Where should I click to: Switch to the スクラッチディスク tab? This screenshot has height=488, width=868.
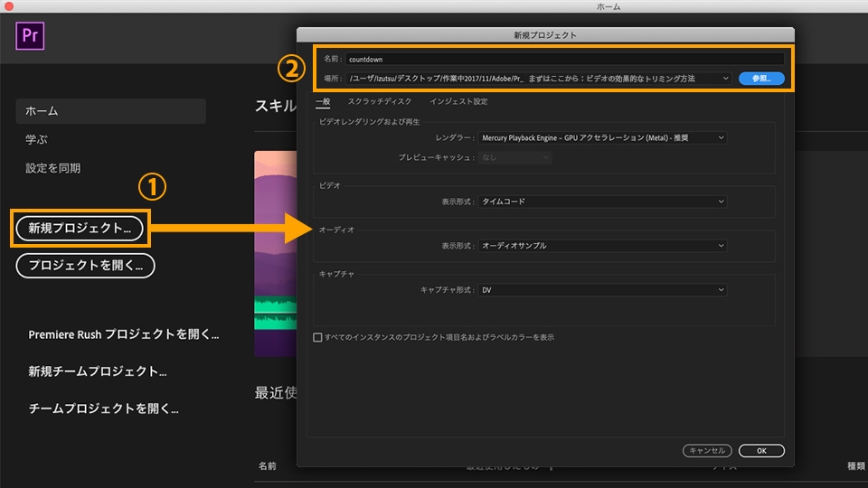(x=380, y=101)
